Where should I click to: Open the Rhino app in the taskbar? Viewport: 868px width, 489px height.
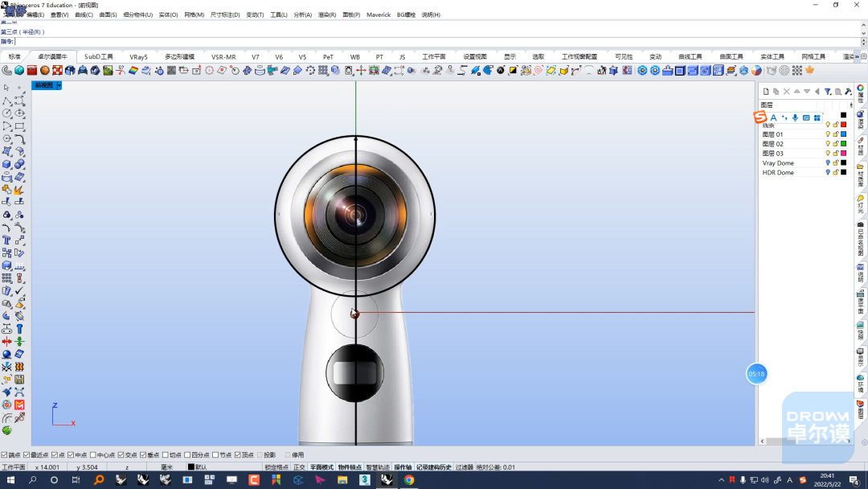tap(387, 479)
